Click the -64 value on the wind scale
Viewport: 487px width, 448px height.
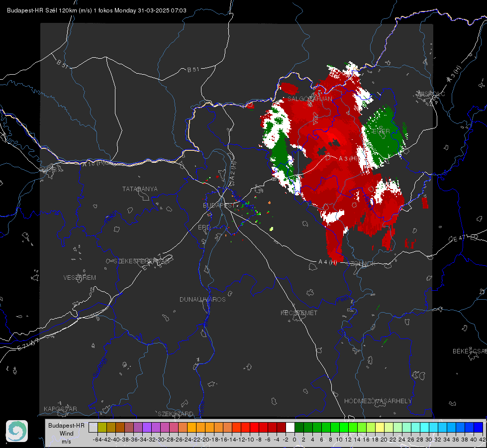click(x=97, y=440)
